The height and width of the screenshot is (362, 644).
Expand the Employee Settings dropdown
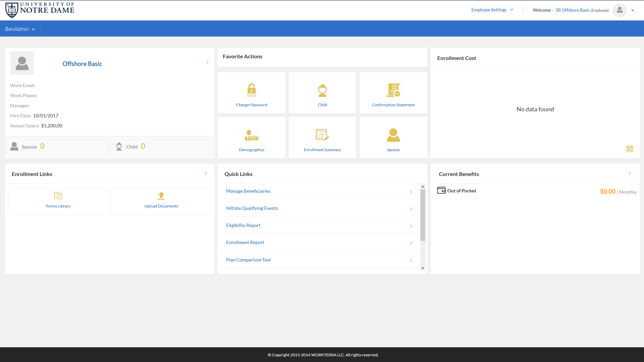click(x=492, y=10)
